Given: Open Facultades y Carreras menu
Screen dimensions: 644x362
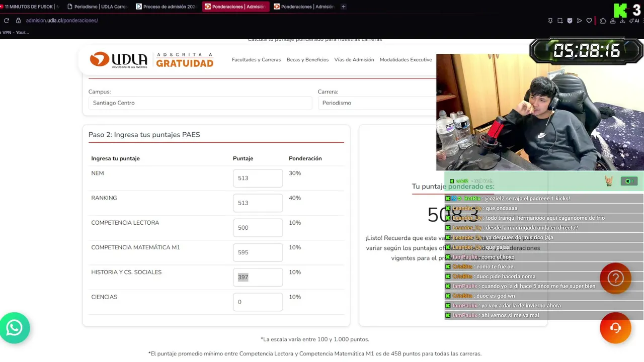Looking at the screenshot, I should (256, 60).
